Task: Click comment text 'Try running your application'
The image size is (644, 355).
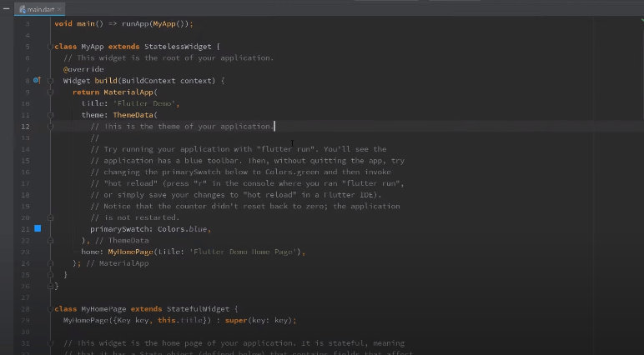Action: pyautogui.click(x=166, y=149)
